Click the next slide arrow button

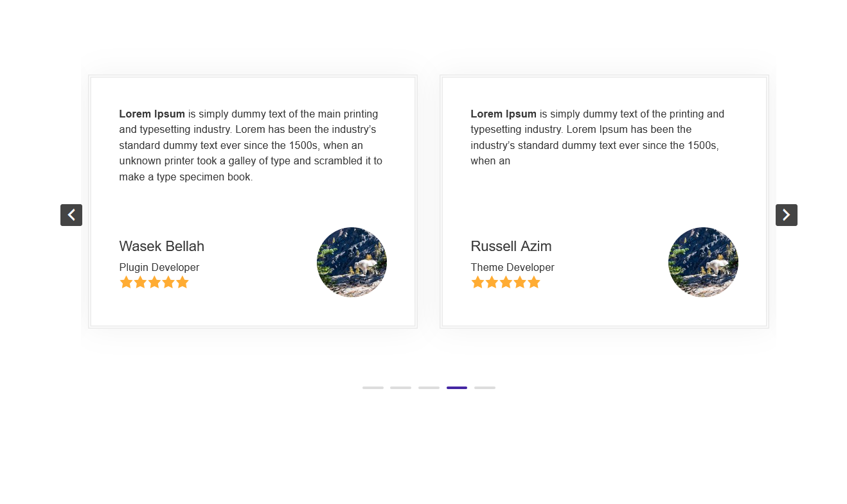787,215
